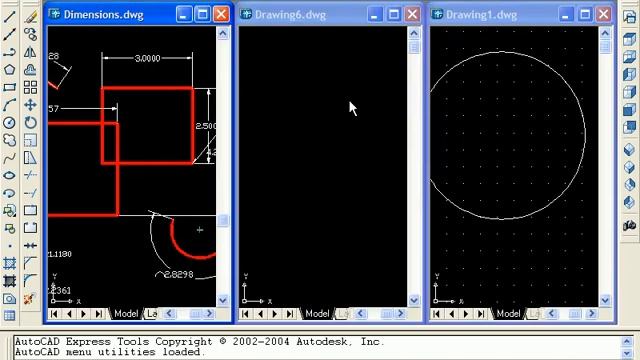The height and width of the screenshot is (360, 640).
Task: Select the Circle tool
Action: pyautogui.click(x=9, y=122)
